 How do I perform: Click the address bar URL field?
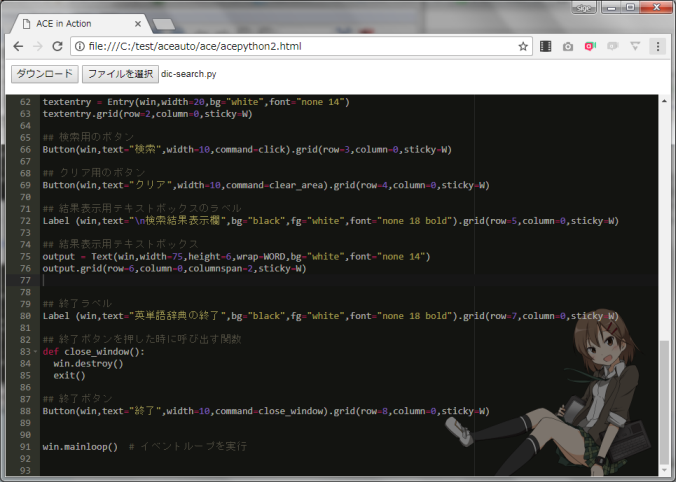[x=302, y=46]
